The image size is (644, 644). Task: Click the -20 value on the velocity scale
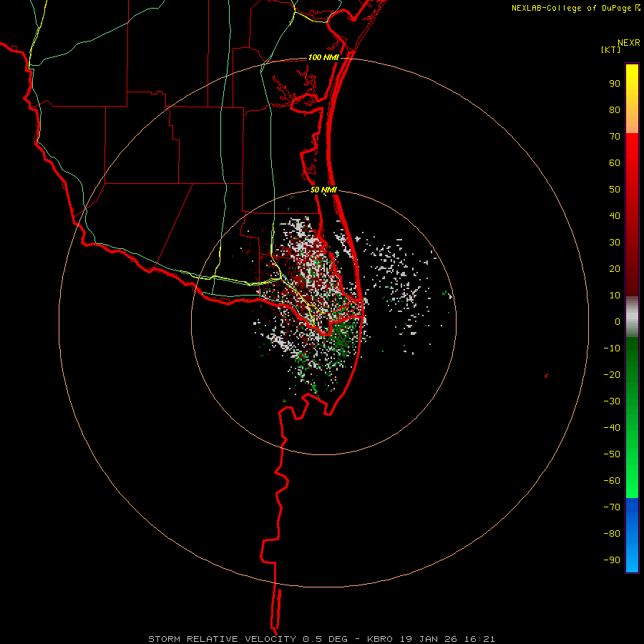coord(612,374)
